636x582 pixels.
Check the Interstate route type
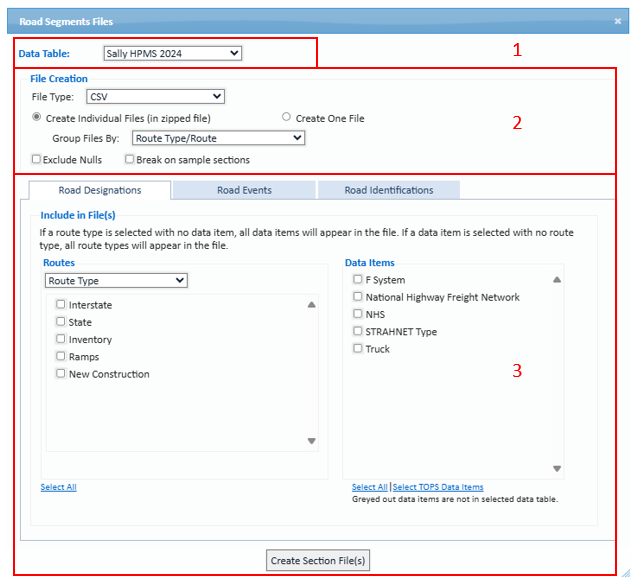click(62, 305)
